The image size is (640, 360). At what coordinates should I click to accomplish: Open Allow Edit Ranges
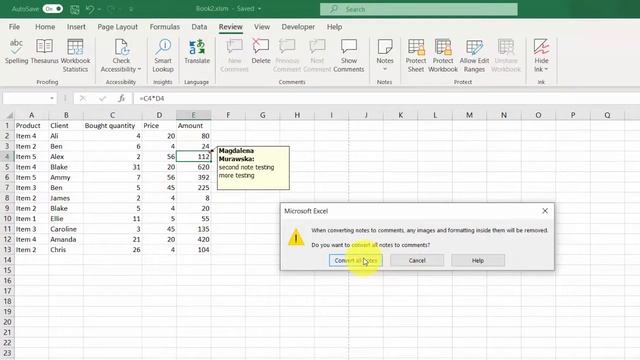pyautogui.click(x=474, y=56)
